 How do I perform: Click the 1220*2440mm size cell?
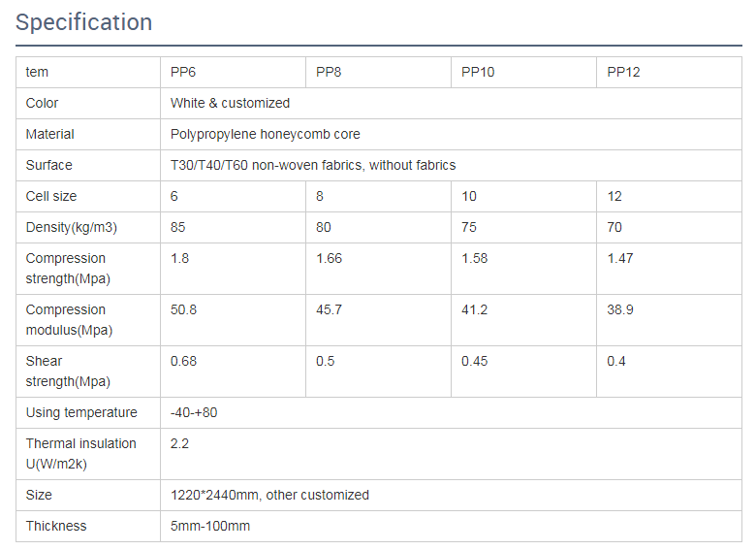269,495
